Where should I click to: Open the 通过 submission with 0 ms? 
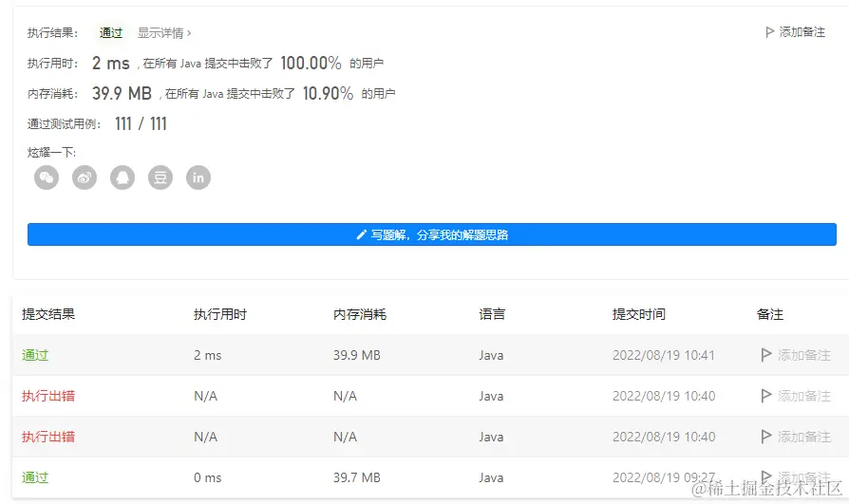click(35, 477)
